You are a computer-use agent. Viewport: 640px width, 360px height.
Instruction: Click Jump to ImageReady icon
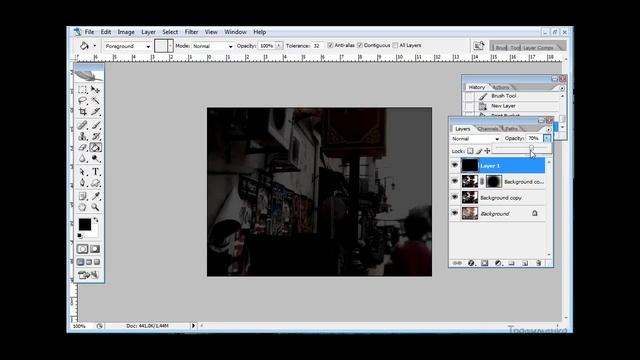pos(89,275)
